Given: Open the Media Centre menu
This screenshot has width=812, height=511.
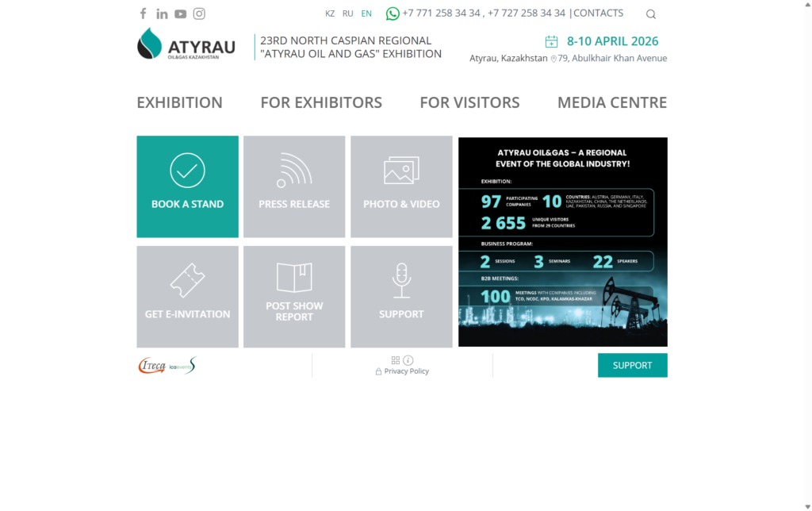Looking at the screenshot, I should [x=612, y=102].
